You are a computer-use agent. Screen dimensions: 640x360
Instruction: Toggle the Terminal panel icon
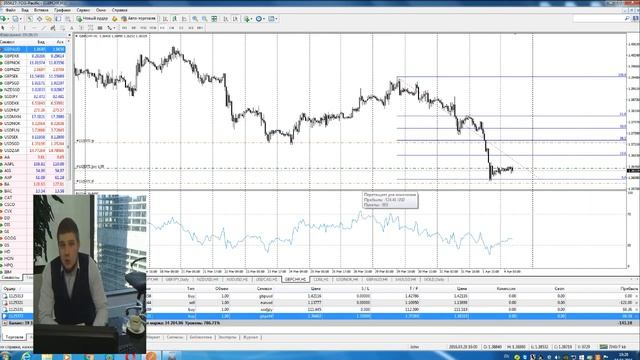tap(58, 19)
